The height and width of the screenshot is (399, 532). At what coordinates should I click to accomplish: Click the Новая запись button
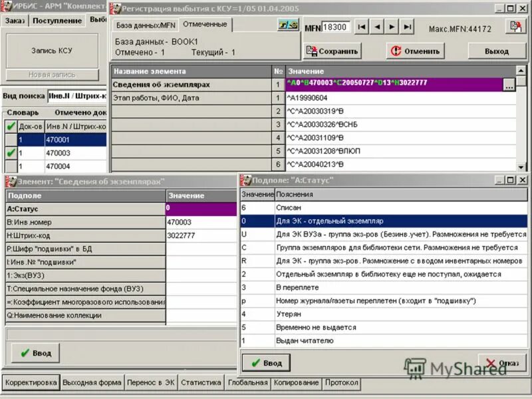[52, 74]
